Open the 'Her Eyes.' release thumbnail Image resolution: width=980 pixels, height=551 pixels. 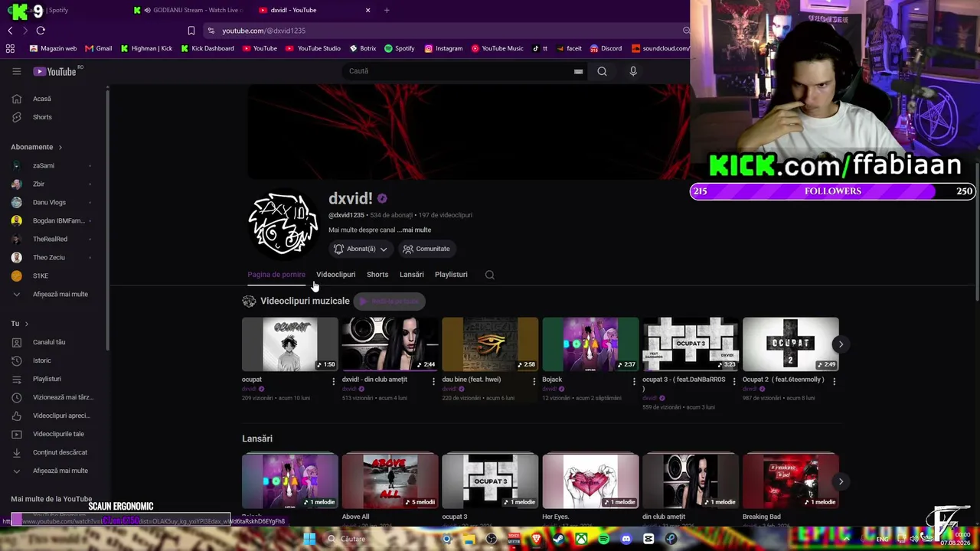point(590,481)
